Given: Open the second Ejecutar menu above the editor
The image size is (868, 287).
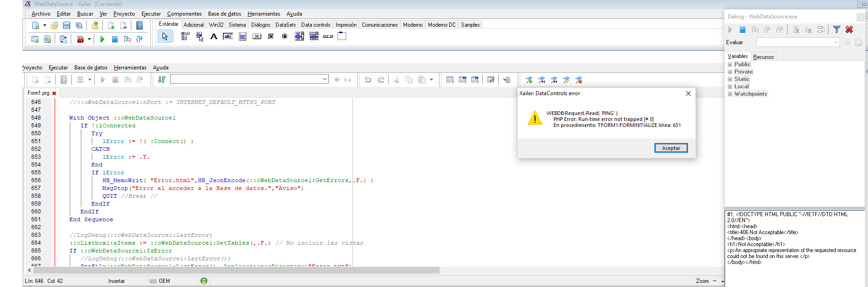Looking at the screenshot, I should [58, 68].
